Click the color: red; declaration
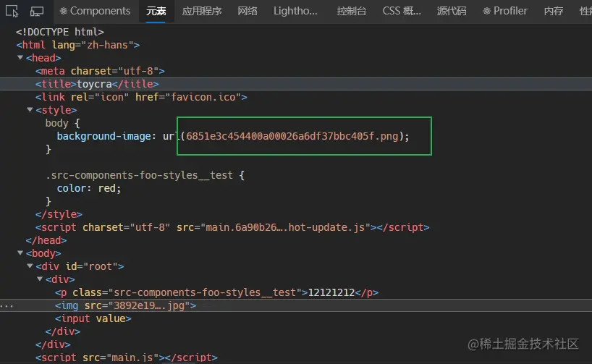The height and width of the screenshot is (364, 592). tap(89, 188)
